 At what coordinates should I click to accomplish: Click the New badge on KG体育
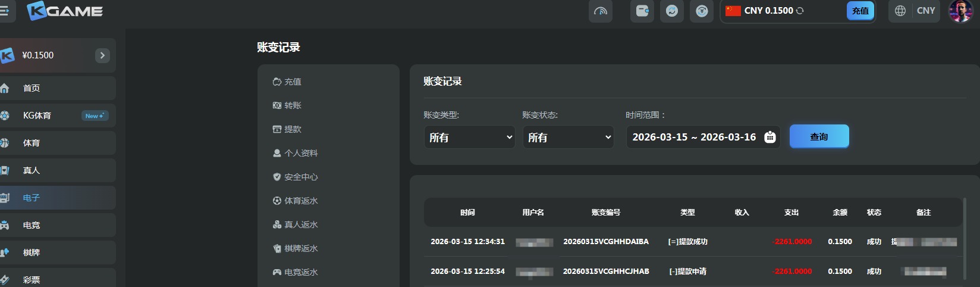pos(95,116)
